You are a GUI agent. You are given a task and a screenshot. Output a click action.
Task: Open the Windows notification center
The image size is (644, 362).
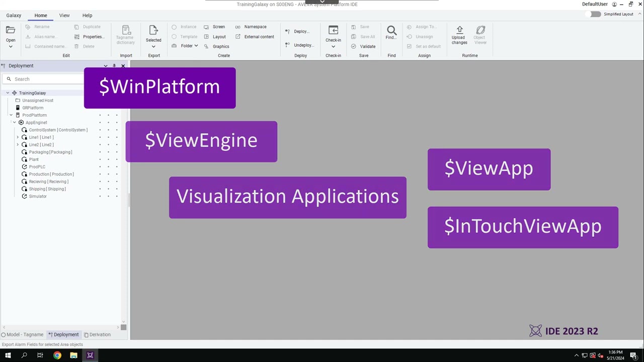pos(633,355)
